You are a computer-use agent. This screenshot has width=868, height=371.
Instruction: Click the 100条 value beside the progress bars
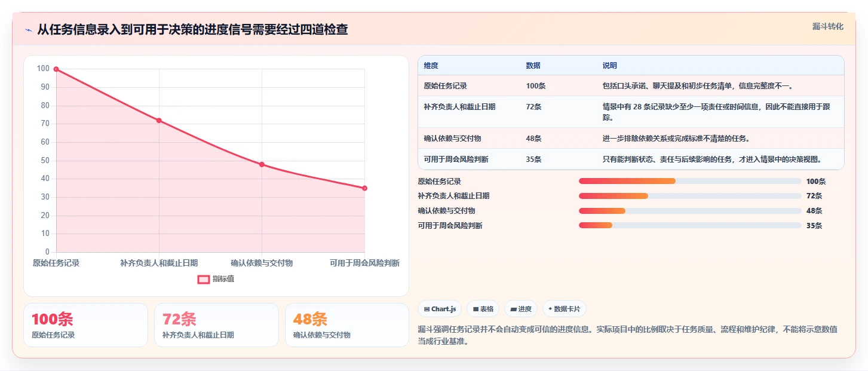point(816,182)
